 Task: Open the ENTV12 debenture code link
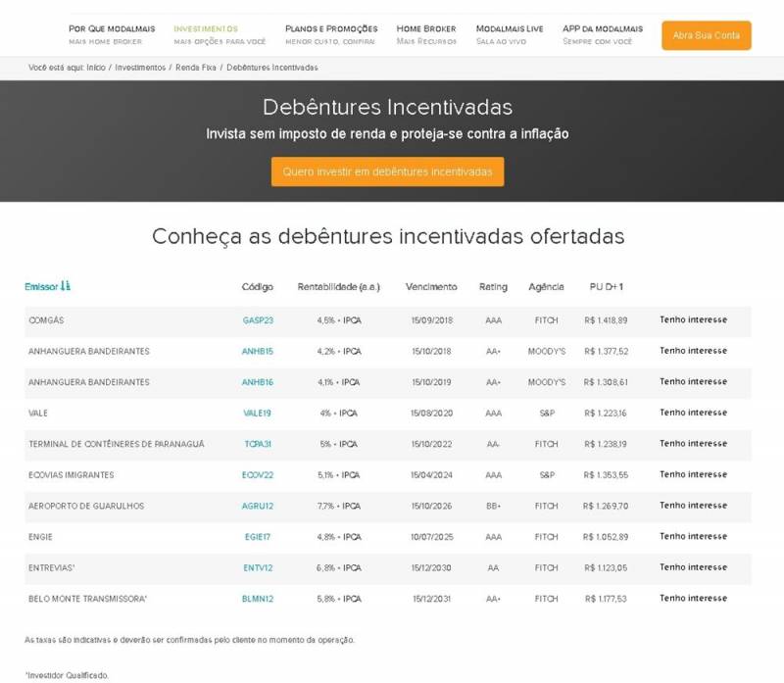tap(258, 568)
